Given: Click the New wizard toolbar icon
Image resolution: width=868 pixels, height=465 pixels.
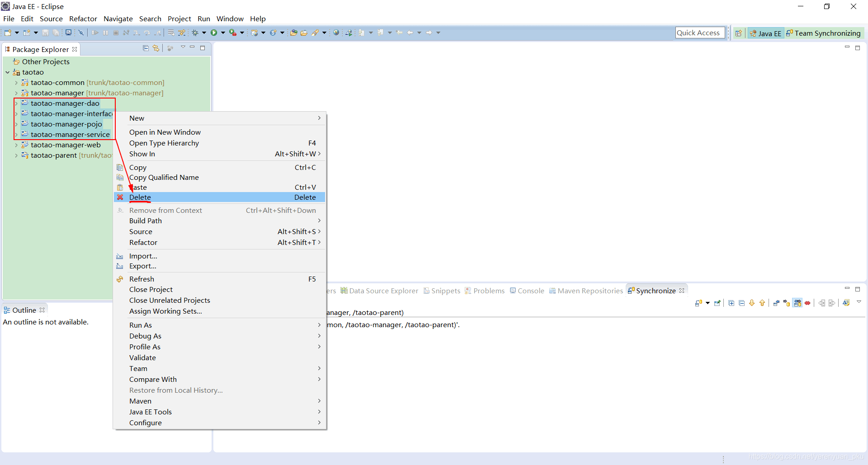Looking at the screenshot, I should click(x=8, y=33).
